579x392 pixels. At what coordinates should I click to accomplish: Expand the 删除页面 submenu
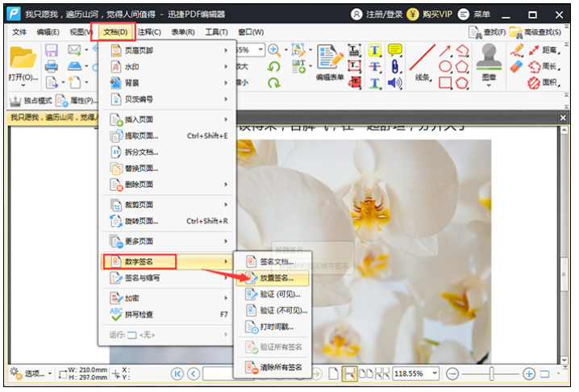[167, 185]
